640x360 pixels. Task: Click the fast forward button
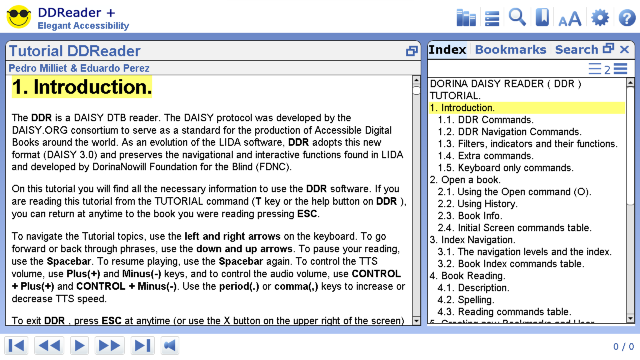pyautogui.click(x=109, y=346)
